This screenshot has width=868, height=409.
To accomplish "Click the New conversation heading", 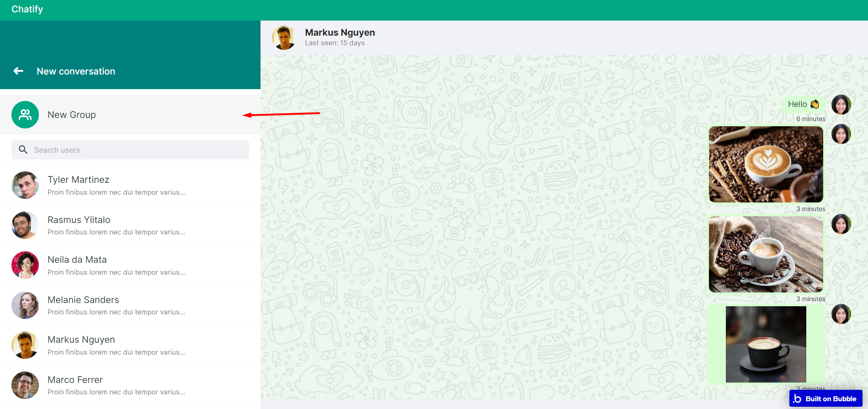I will click(x=76, y=71).
